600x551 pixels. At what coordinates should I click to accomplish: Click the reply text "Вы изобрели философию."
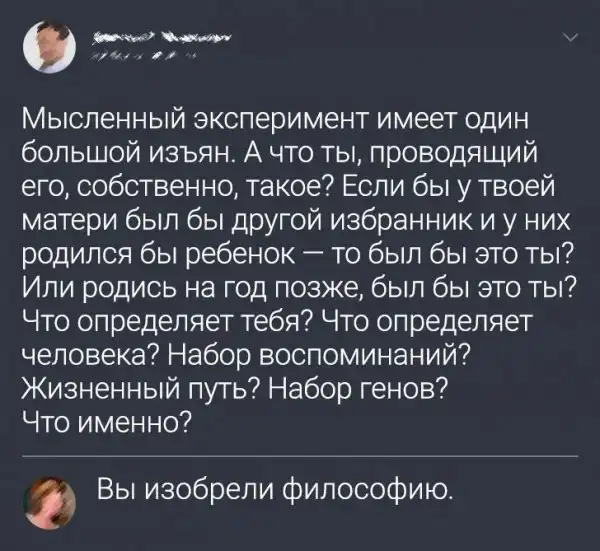coord(276,491)
